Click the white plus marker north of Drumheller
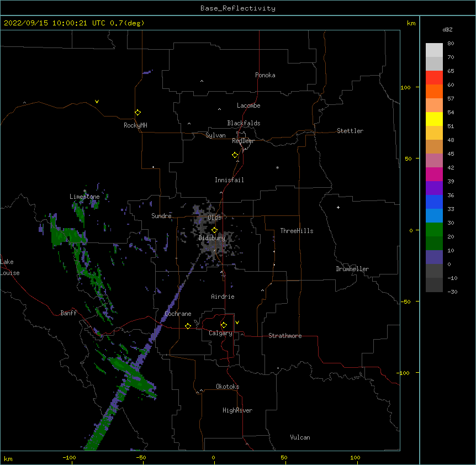 click(338, 207)
